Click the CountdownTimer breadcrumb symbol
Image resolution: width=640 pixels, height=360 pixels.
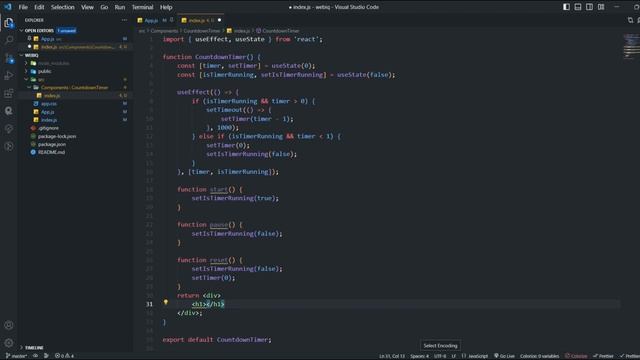click(277, 31)
